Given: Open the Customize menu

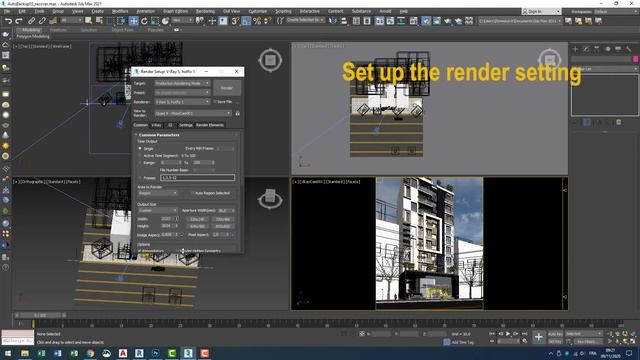Looking at the screenshot, I should point(258,11).
